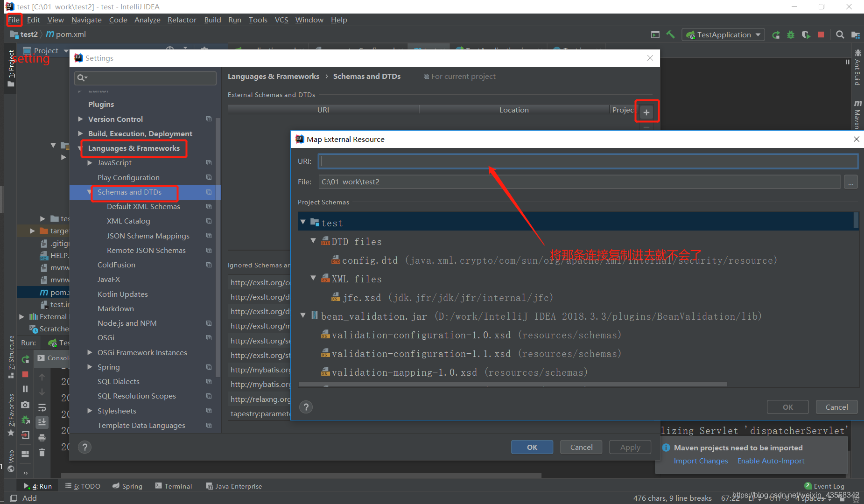This screenshot has height=504, width=864.
Task: Open the File menu
Action: coord(14,20)
